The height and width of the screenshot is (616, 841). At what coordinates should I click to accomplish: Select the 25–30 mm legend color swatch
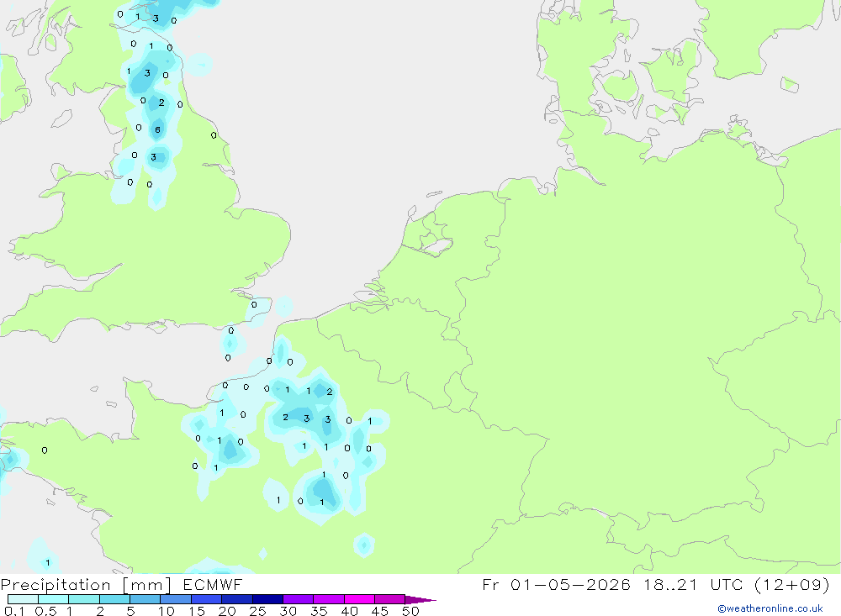267,599
